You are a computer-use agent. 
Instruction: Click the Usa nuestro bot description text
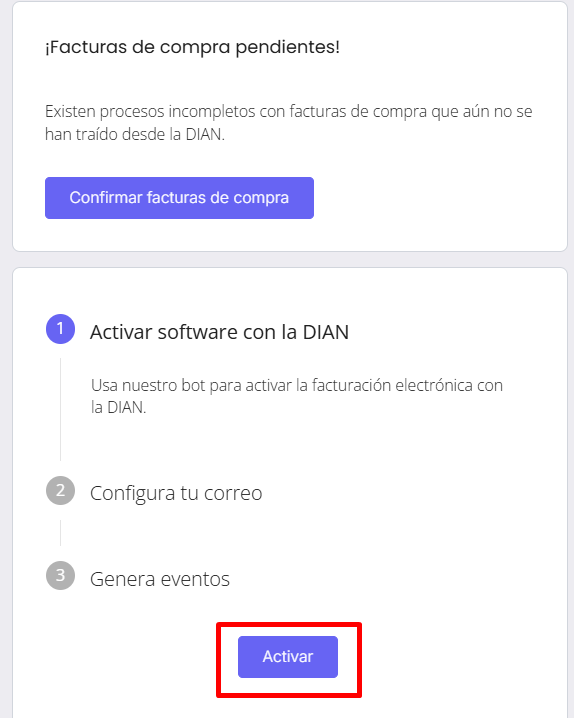pos(297,396)
